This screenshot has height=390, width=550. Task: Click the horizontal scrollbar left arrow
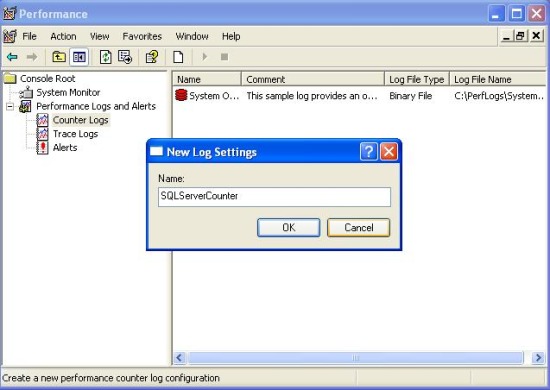point(180,358)
